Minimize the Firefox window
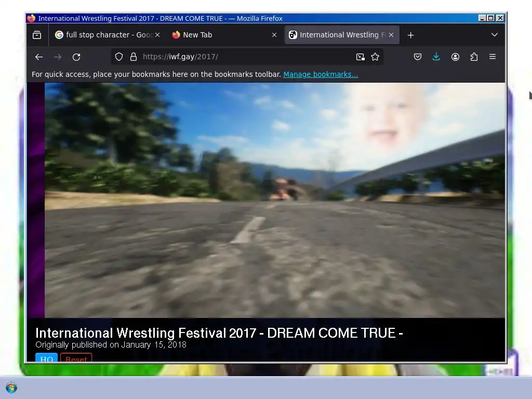The width and height of the screenshot is (532, 399). click(x=482, y=18)
